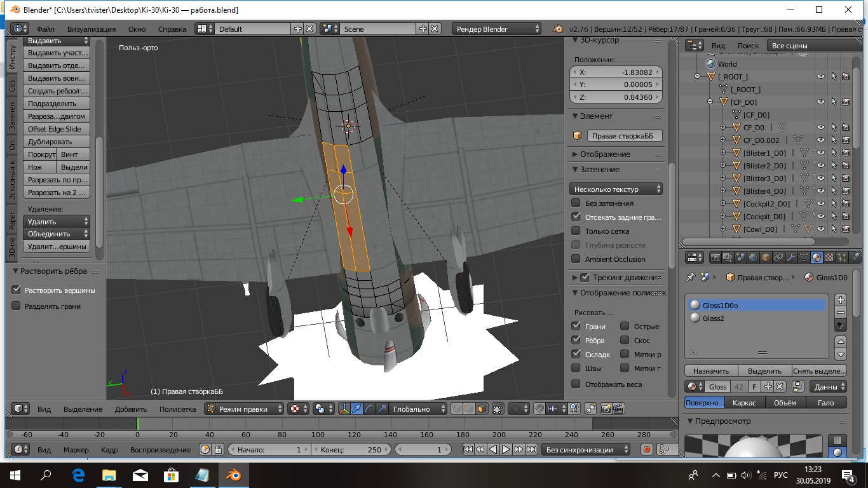Add a new material slot with plus
Image resolution: width=868 pixels, height=488 pixels.
(x=841, y=300)
